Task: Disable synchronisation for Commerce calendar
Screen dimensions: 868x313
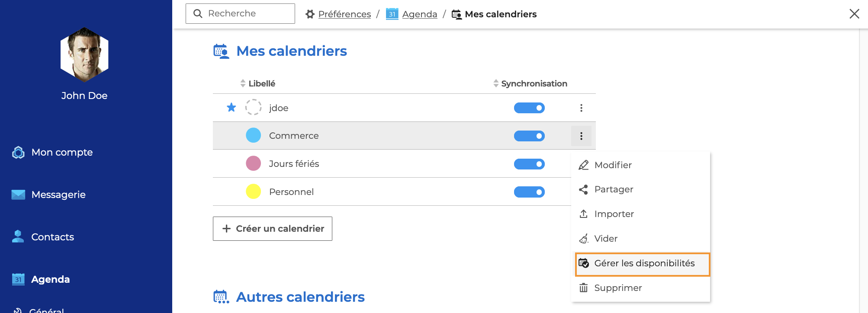Action: [529, 136]
